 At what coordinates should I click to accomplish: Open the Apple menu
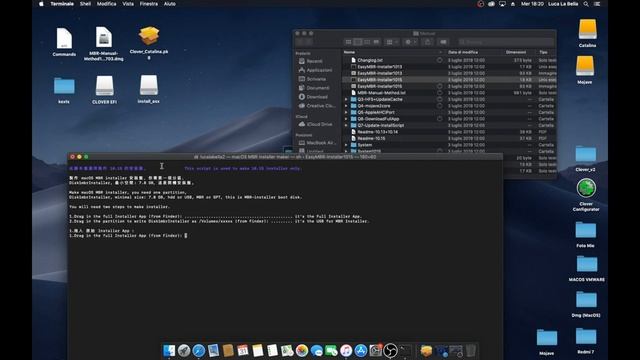pyautogui.click(x=41, y=4)
